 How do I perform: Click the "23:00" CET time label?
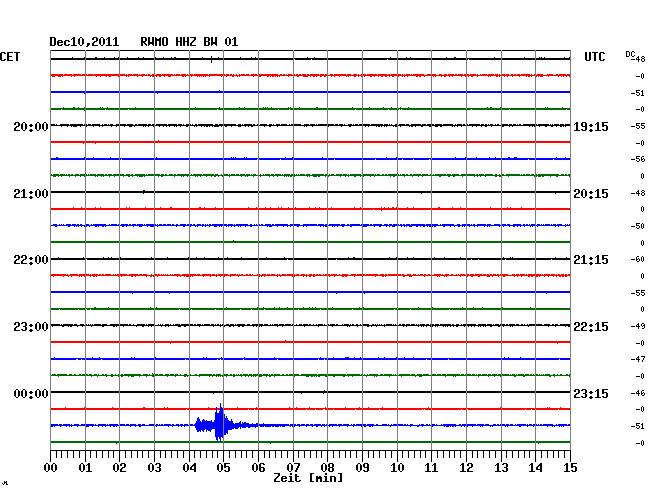coord(31,327)
